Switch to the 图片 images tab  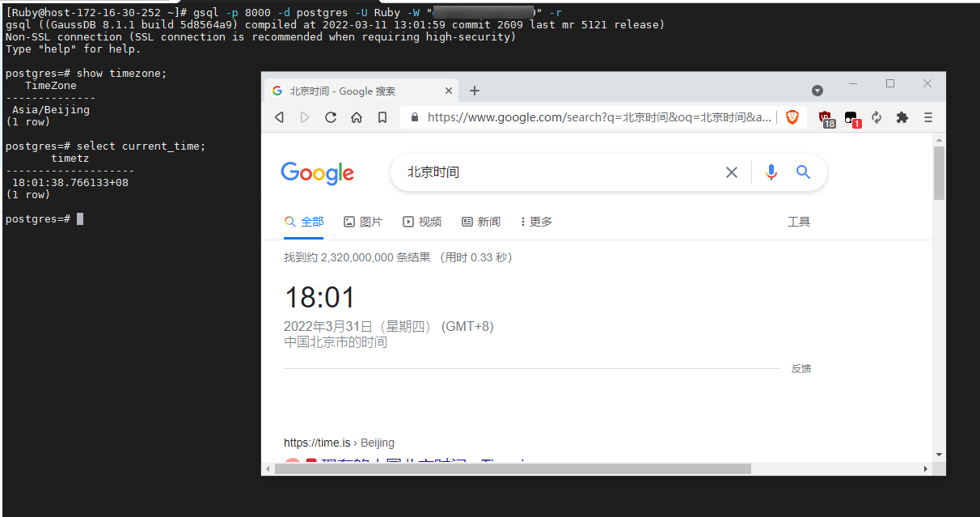[363, 222]
